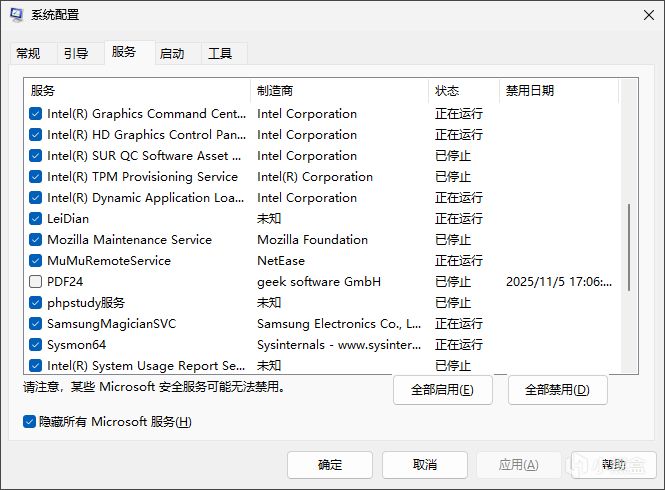Uncheck the phpstudy服务 checkbox

[x=36, y=303]
